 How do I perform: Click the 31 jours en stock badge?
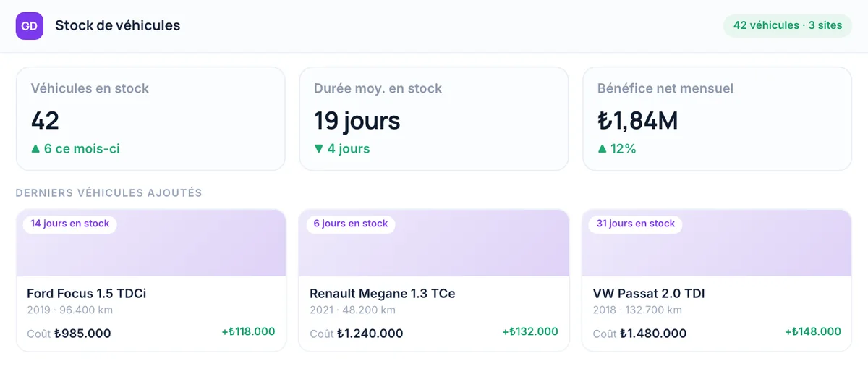pyautogui.click(x=636, y=224)
